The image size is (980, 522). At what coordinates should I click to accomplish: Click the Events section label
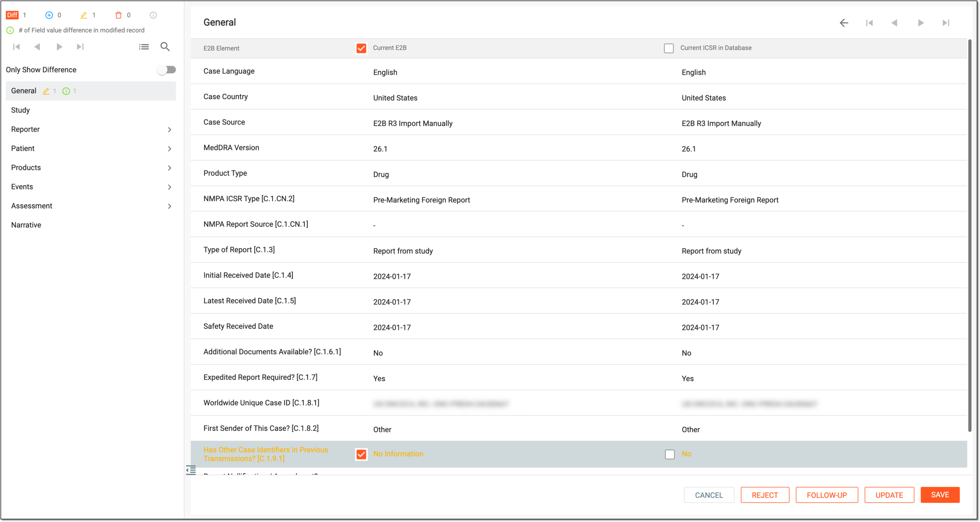(x=22, y=187)
